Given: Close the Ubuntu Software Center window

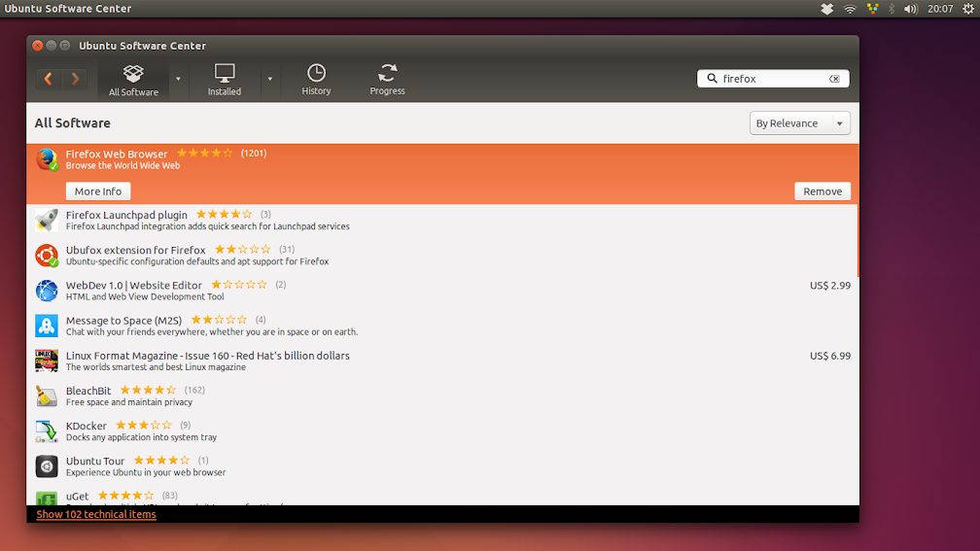Looking at the screenshot, I should coord(38,46).
